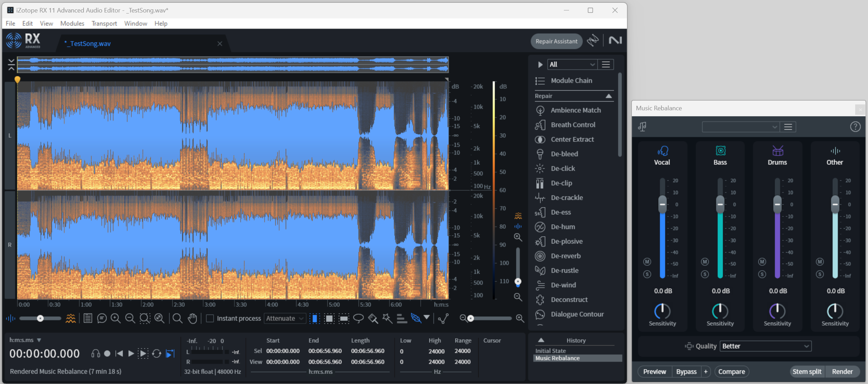Select the lasso selection tool
This screenshot has width=868, height=384.
(358, 318)
